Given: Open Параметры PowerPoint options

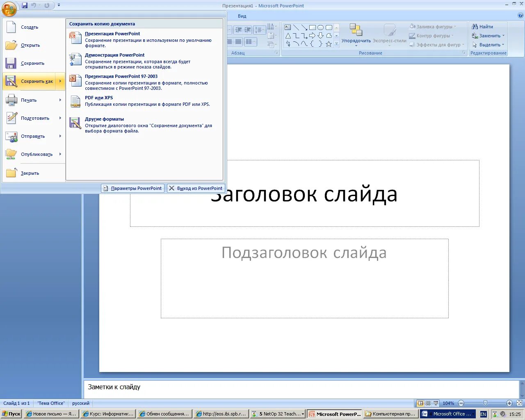Looking at the screenshot, I should coord(133,188).
